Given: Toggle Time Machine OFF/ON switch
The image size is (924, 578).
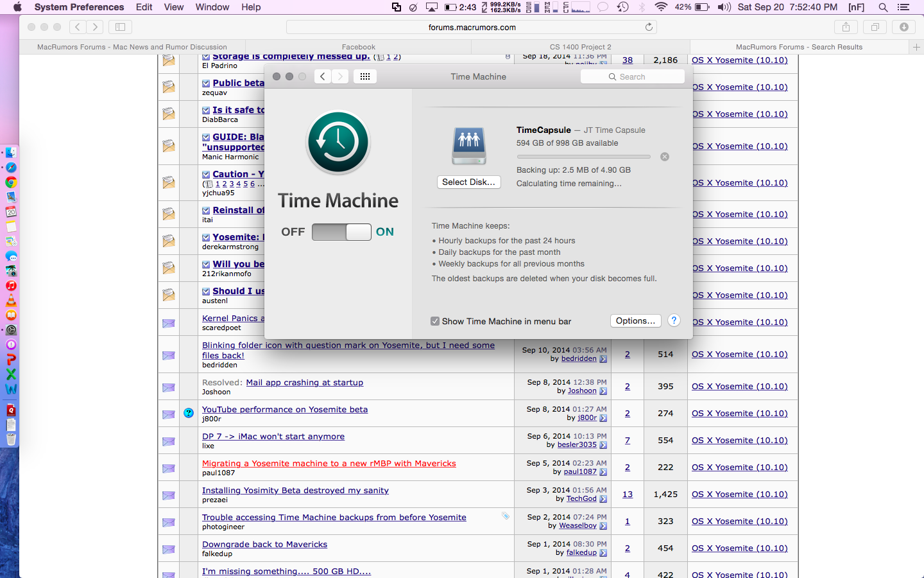Looking at the screenshot, I should pos(341,232).
